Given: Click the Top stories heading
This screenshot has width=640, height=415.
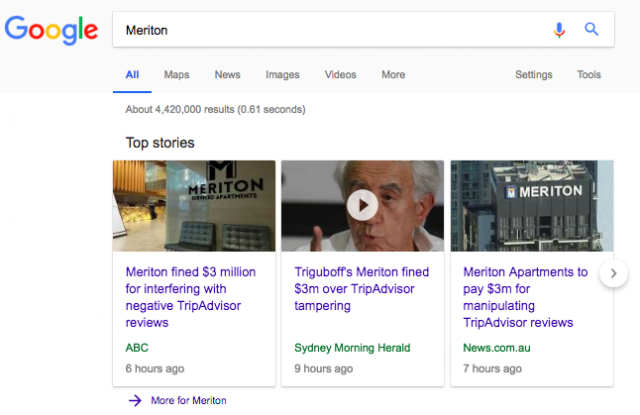Looking at the screenshot, I should tap(160, 143).
